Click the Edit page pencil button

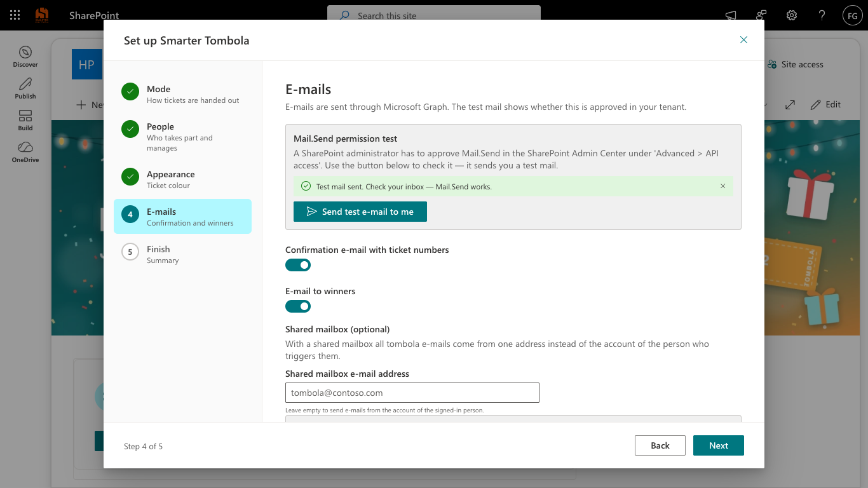coord(825,104)
